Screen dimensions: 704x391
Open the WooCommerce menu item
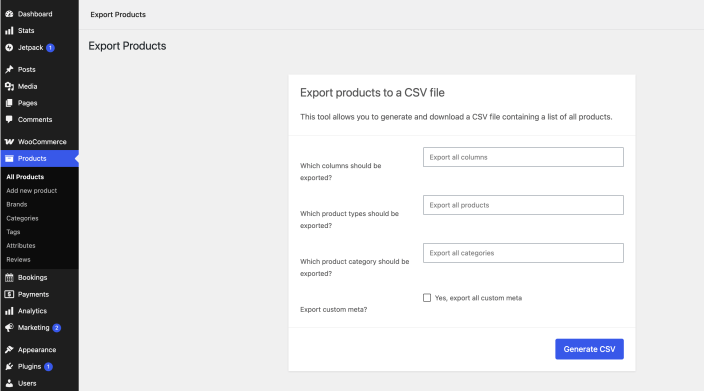[x=40, y=141]
